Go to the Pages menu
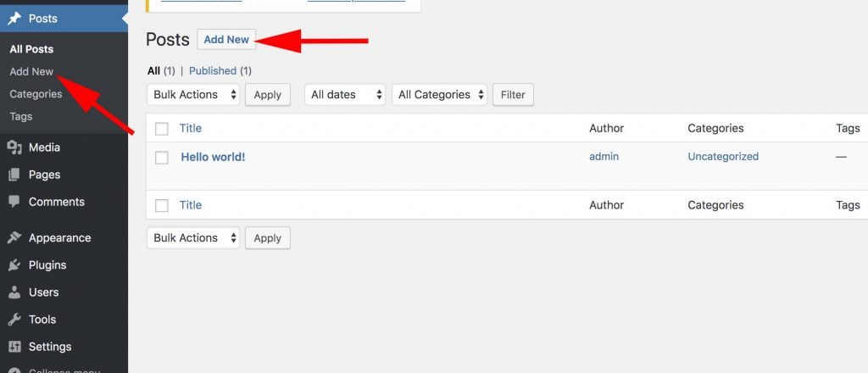The height and width of the screenshot is (373, 868). pyautogui.click(x=44, y=175)
